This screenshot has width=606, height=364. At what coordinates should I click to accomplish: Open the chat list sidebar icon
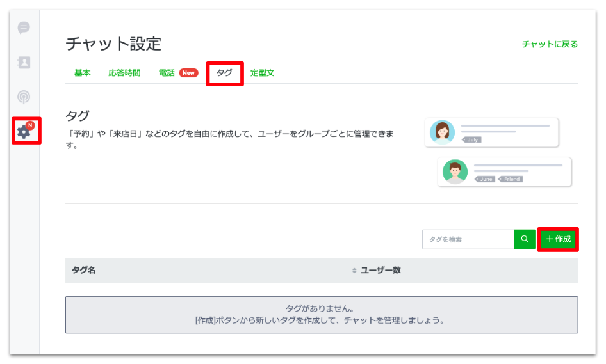[24, 28]
